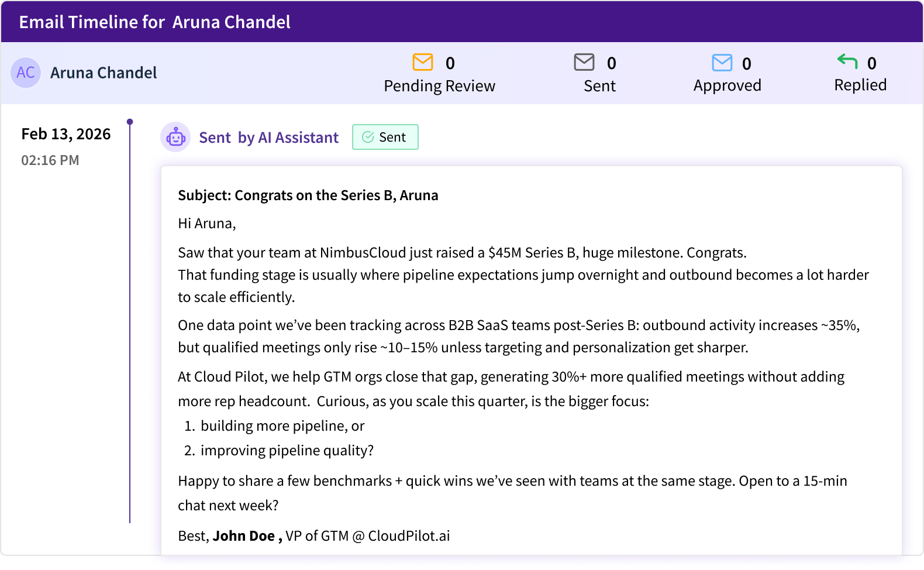This screenshot has width=924, height=570.
Task: Open the Approved counter label
Action: coord(727,85)
